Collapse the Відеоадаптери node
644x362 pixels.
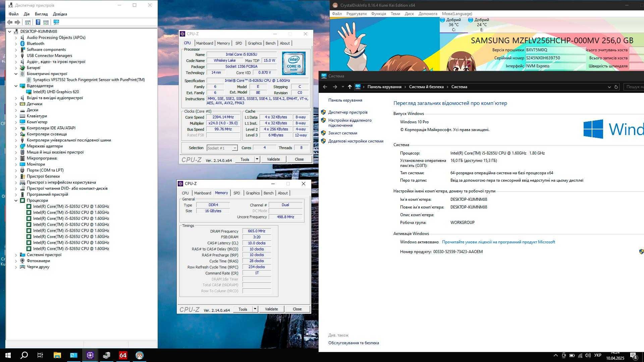point(16,86)
